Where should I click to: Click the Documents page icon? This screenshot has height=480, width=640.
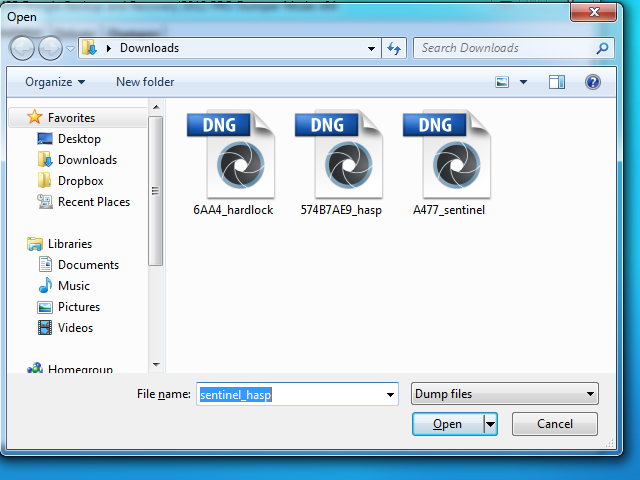(45, 264)
